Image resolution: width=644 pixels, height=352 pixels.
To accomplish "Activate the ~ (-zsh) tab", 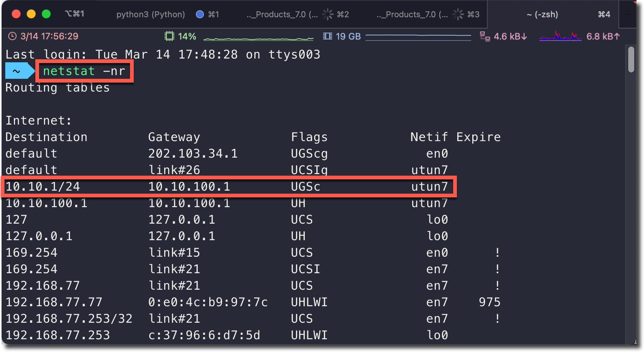I will coord(542,14).
